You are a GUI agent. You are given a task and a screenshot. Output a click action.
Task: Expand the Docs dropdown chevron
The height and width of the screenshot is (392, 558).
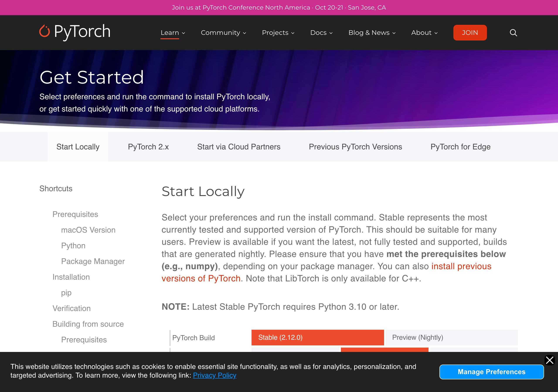click(x=331, y=33)
